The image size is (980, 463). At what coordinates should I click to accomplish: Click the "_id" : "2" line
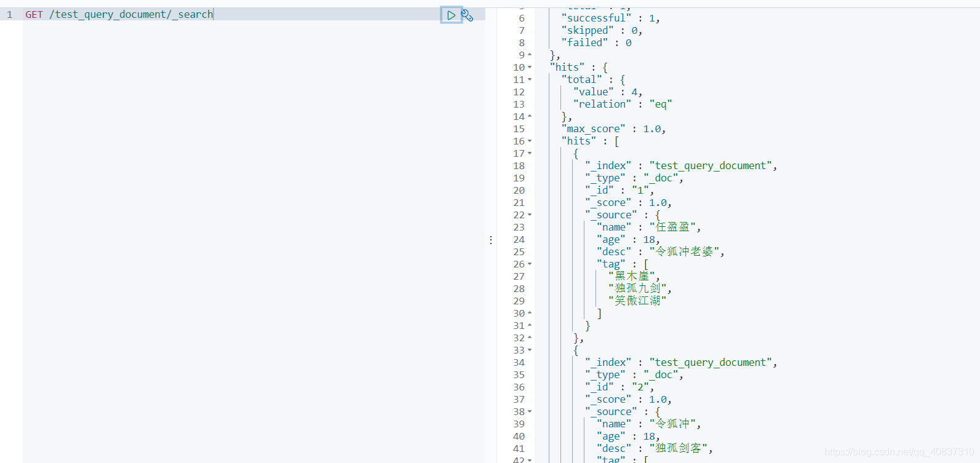pyautogui.click(x=619, y=387)
